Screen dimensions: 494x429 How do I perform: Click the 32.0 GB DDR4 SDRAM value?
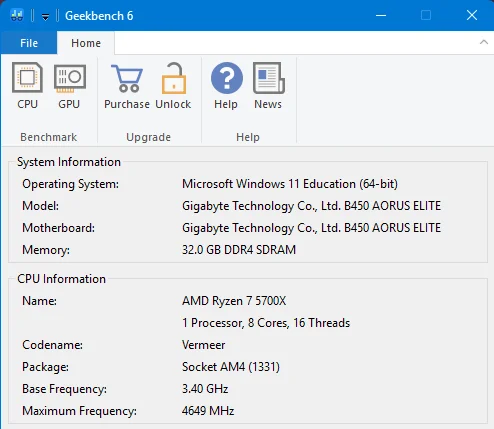click(239, 250)
